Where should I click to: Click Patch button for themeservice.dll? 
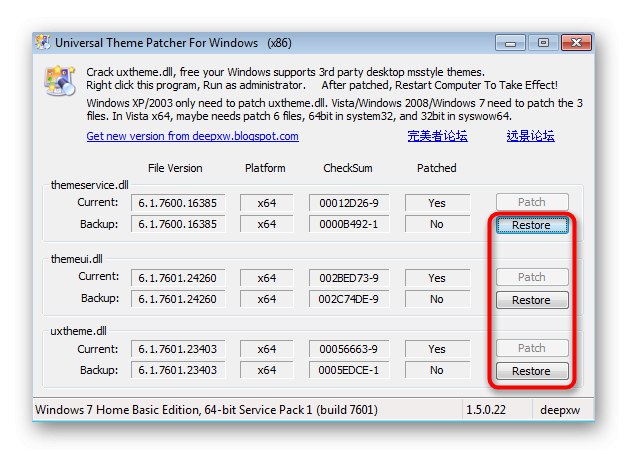(532, 202)
